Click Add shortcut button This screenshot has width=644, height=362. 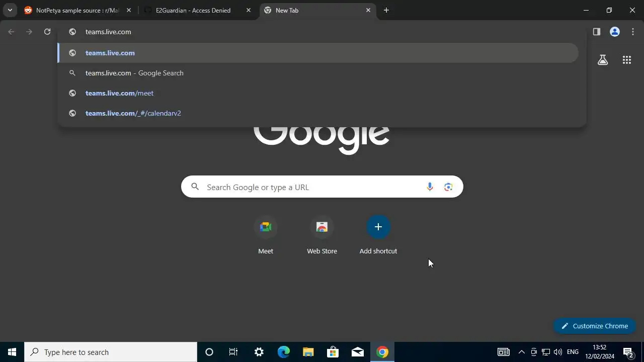click(378, 235)
